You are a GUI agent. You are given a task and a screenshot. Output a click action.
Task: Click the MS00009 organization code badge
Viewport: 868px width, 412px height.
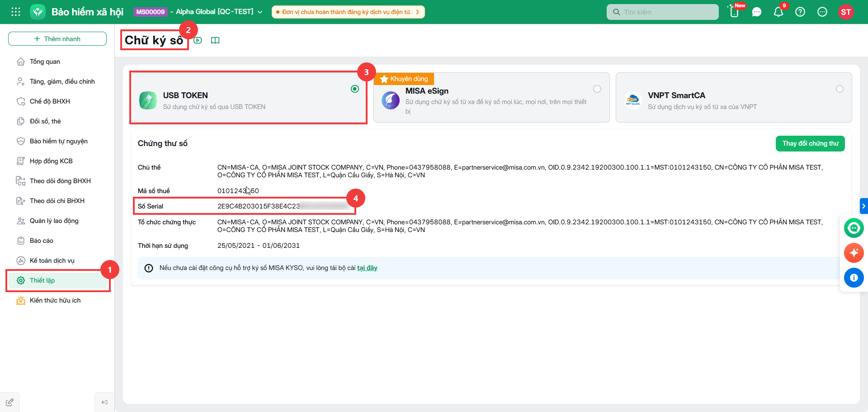tap(151, 12)
